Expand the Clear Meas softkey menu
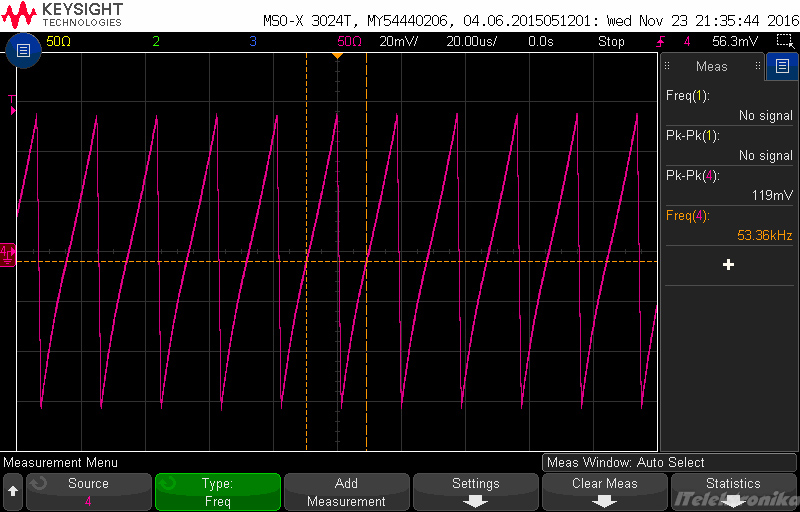This screenshot has height=512, width=800. [605, 492]
